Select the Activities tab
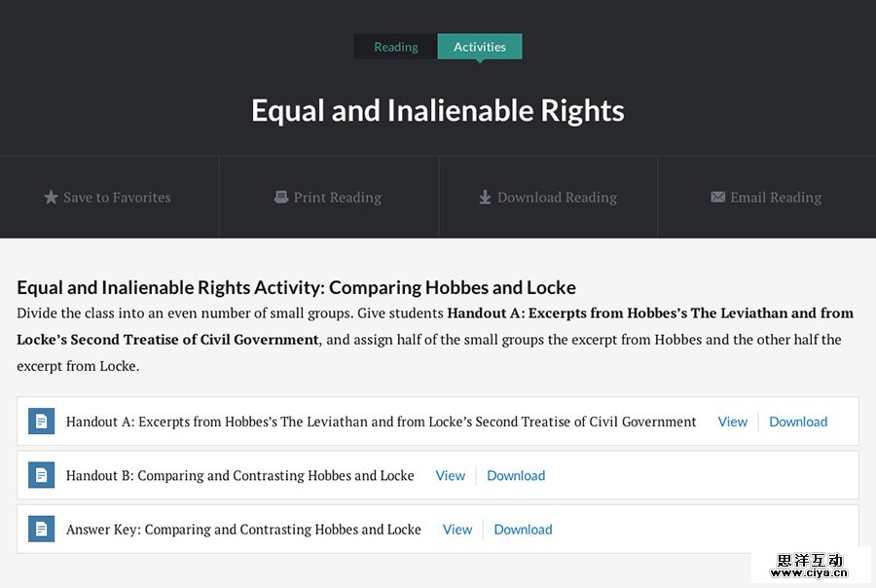 [480, 47]
